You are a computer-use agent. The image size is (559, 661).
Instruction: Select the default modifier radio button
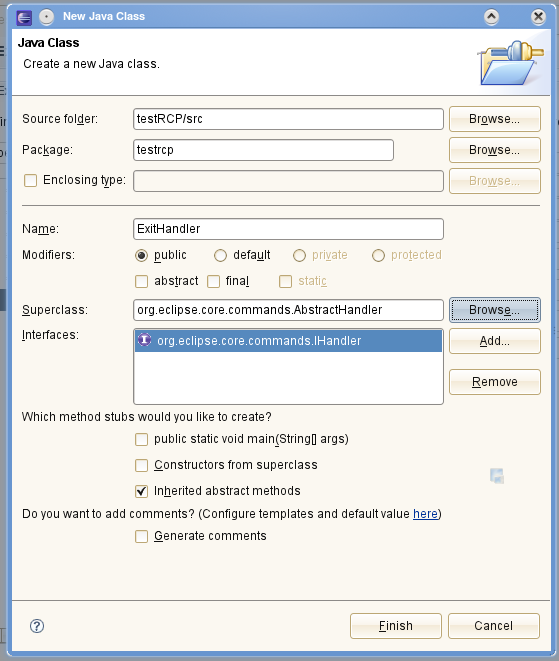pyautogui.click(x=220, y=255)
